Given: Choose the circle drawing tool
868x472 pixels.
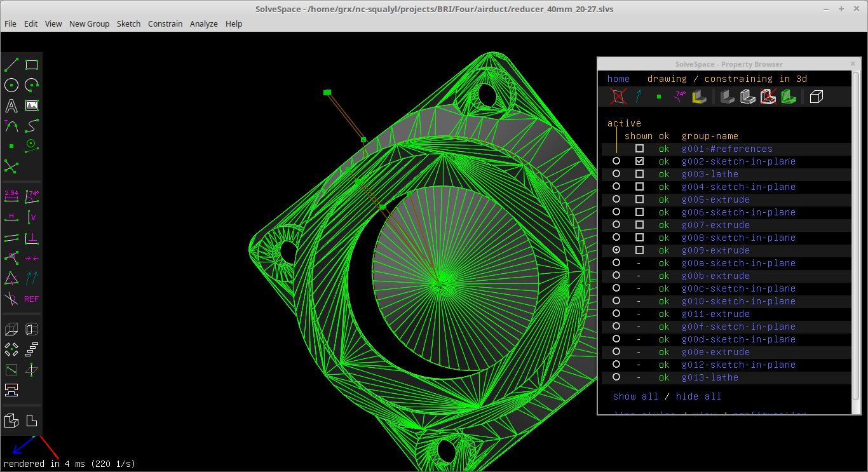Looking at the screenshot, I should tap(11, 85).
